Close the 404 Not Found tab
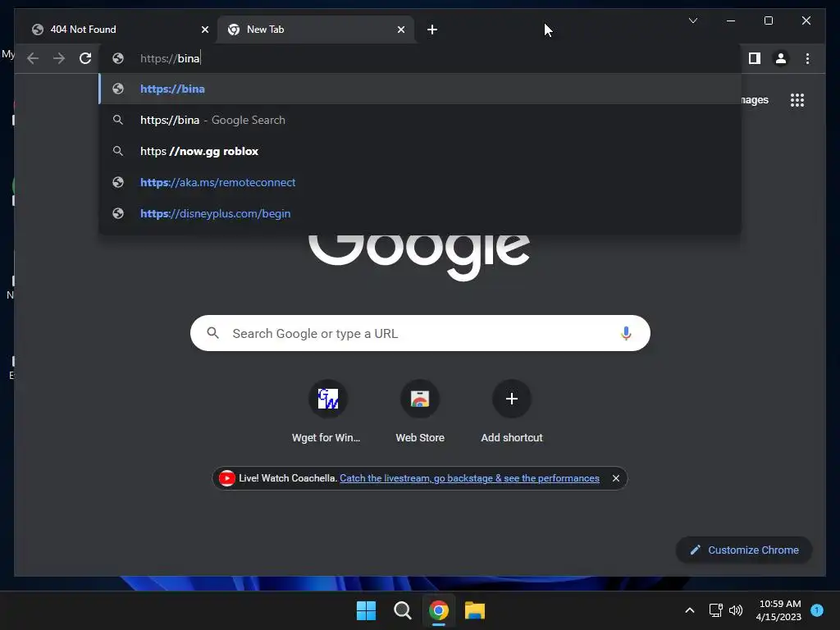Viewport: 840px width, 630px height. click(204, 30)
